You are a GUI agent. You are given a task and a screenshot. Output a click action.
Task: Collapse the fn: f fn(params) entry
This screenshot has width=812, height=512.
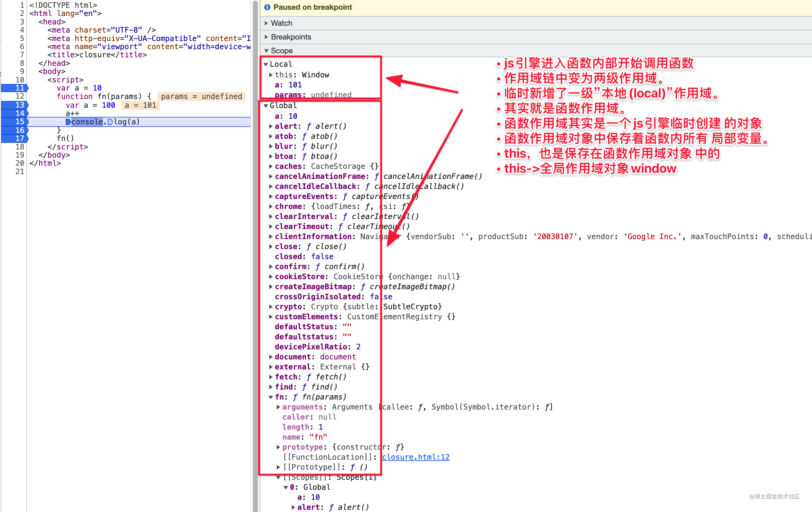tap(271, 397)
